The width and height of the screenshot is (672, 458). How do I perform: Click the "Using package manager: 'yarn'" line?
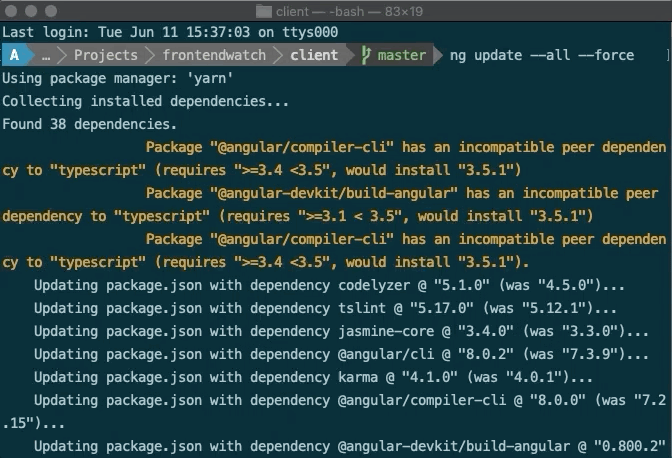(130, 78)
